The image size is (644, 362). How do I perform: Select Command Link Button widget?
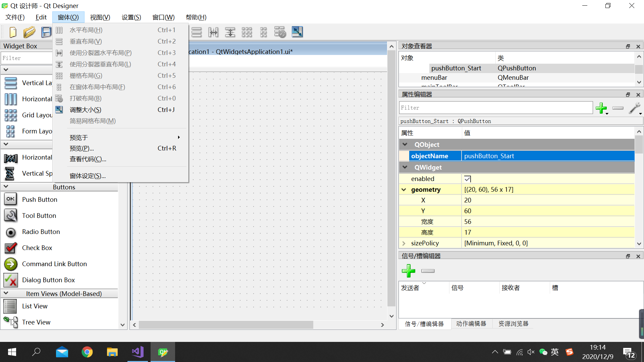(x=54, y=264)
